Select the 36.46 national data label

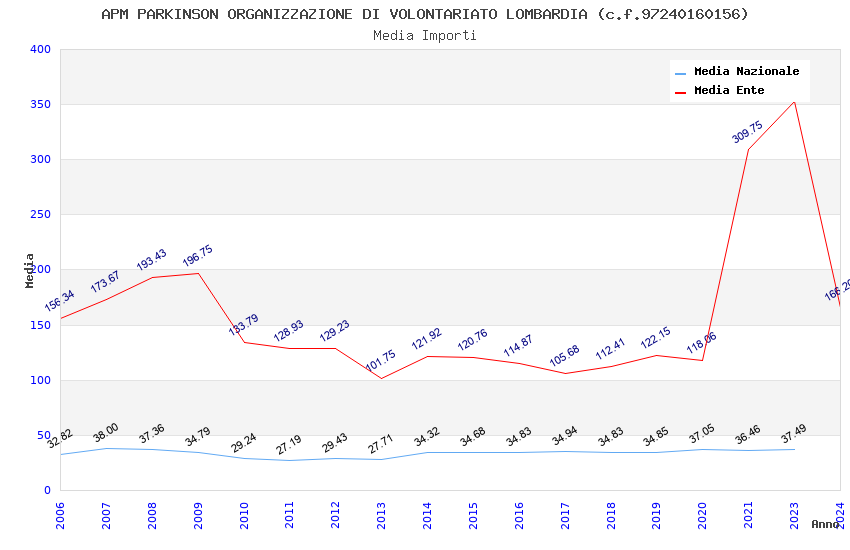tap(748, 435)
